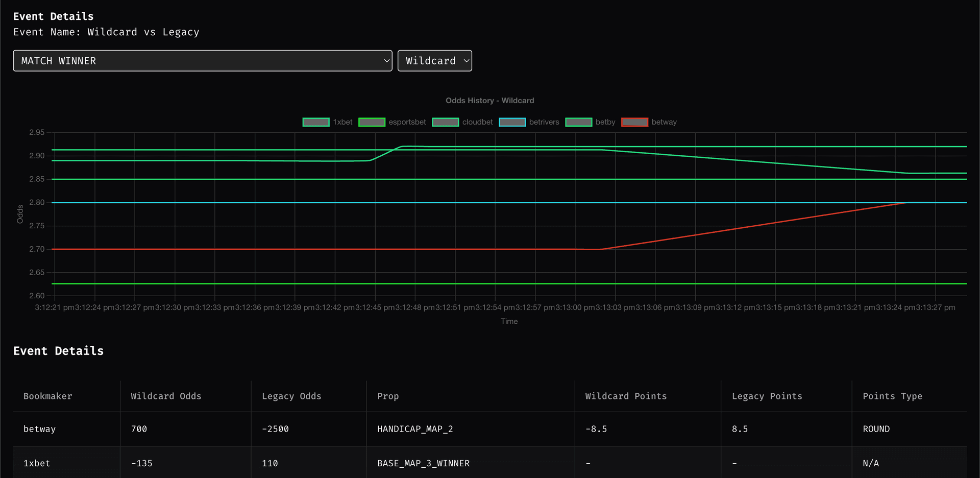This screenshot has width=980, height=478.
Task: Click the betrivers legend label
Action: pyautogui.click(x=544, y=122)
